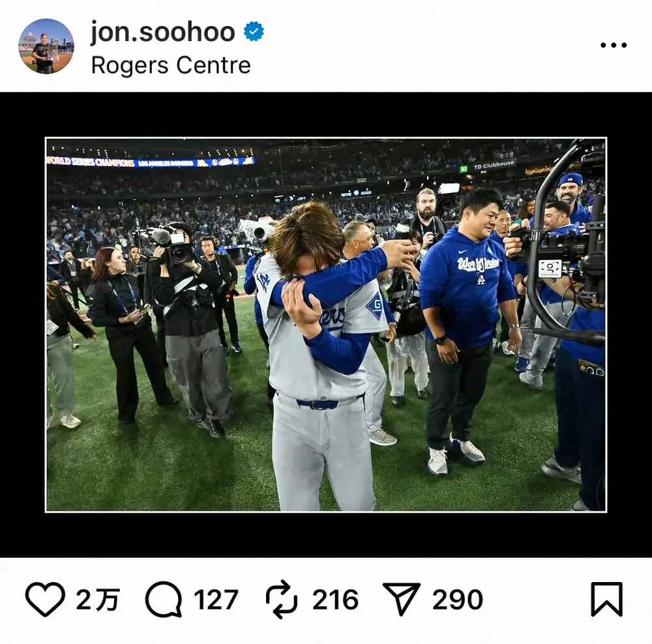Click the 216 reposts count

point(335,600)
